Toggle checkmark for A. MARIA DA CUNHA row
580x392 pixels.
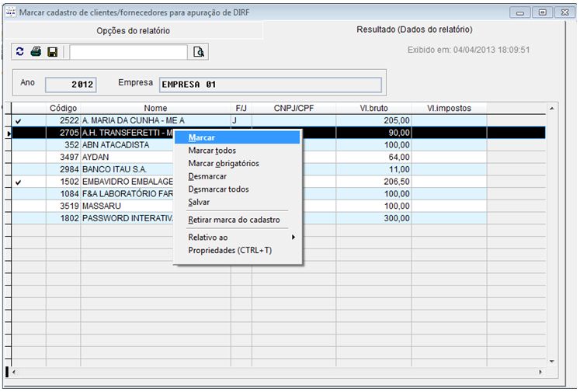(x=18, y=120)
